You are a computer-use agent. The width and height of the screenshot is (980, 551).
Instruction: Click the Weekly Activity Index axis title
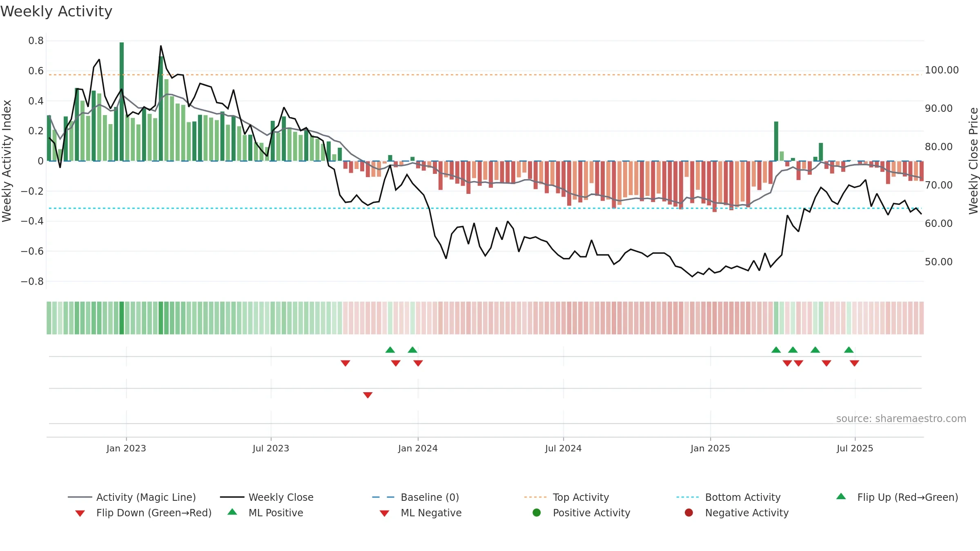[x=7, y=161]
